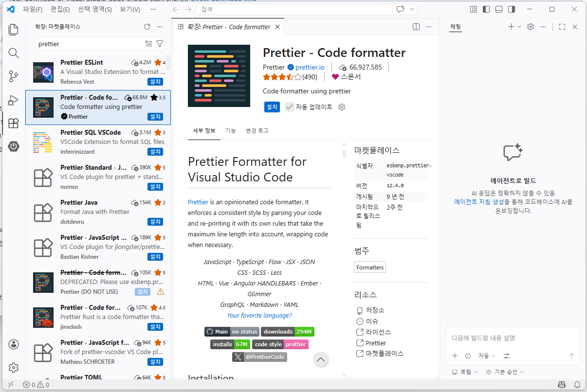This screenshot has height=392, width=587.
Task: Install Prettier SQL VSCode extension
Action: point(155,152)
